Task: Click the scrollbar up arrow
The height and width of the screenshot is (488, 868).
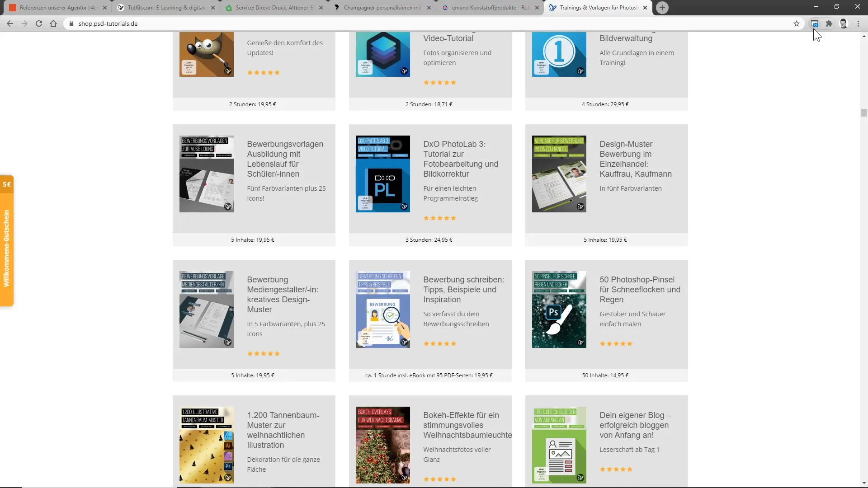Action: coord(864,36)
